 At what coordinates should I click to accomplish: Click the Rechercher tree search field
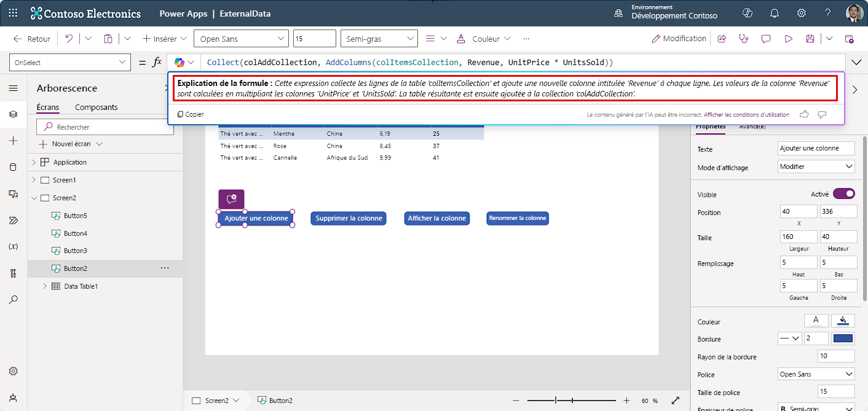tap(105, 127)
